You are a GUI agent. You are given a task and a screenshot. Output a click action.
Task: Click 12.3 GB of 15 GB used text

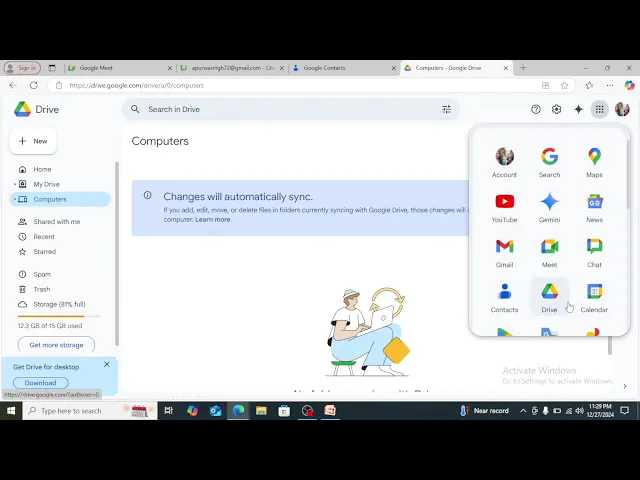[50, 326]
